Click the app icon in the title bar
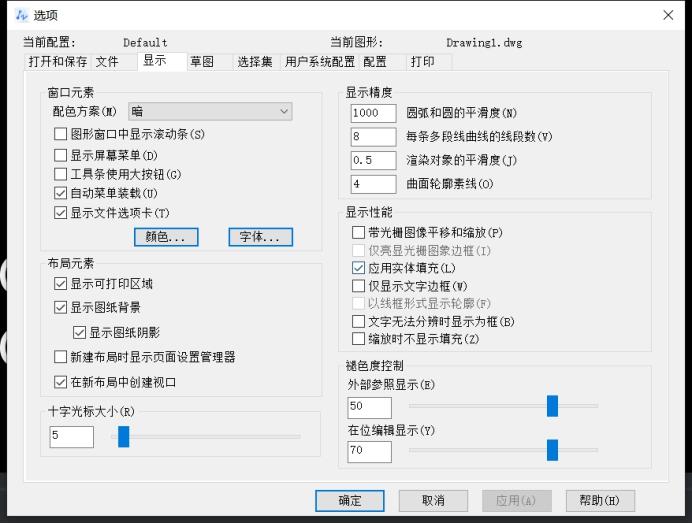Viewport: 692px width, 524px height. point(21,15)
